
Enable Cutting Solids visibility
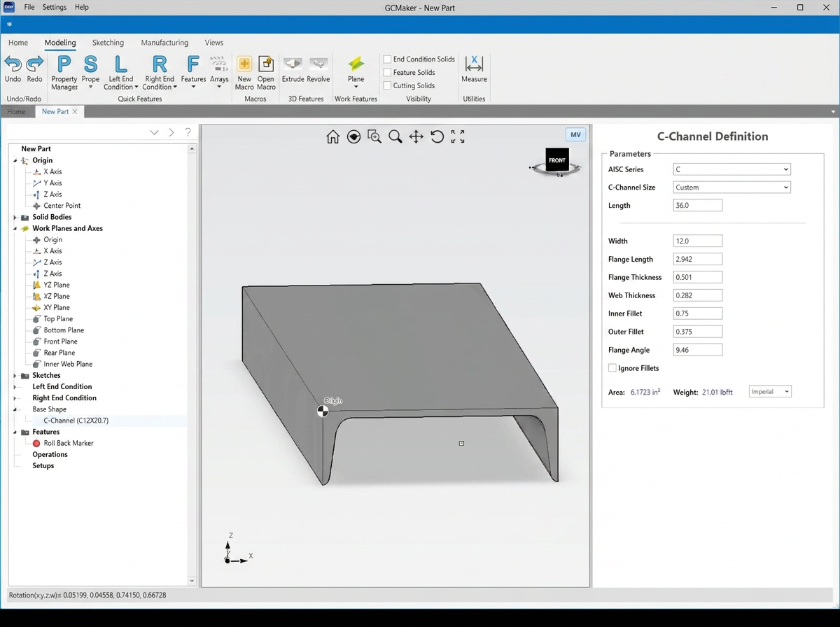(387, 86)
